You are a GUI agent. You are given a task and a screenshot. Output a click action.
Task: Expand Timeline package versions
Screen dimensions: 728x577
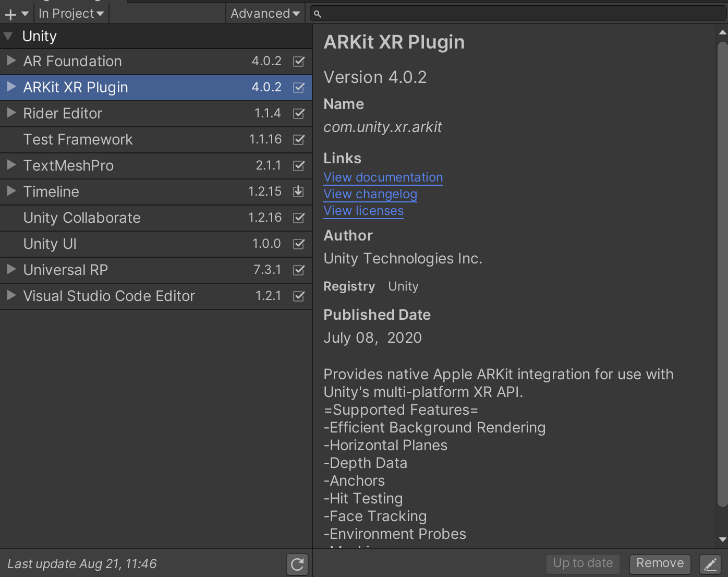[11, 191]
